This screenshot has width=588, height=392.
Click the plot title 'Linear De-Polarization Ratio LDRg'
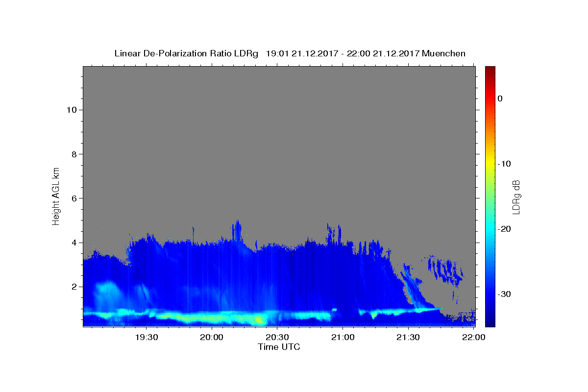(x=186, y=53)
